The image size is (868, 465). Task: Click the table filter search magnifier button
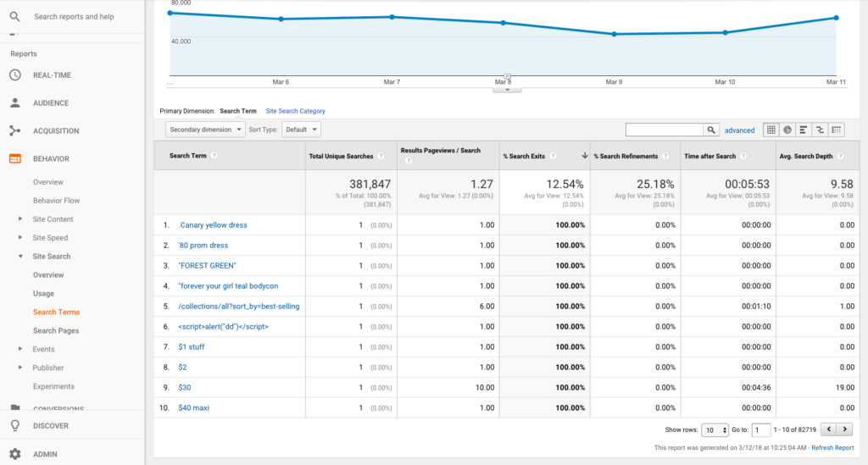711,130
